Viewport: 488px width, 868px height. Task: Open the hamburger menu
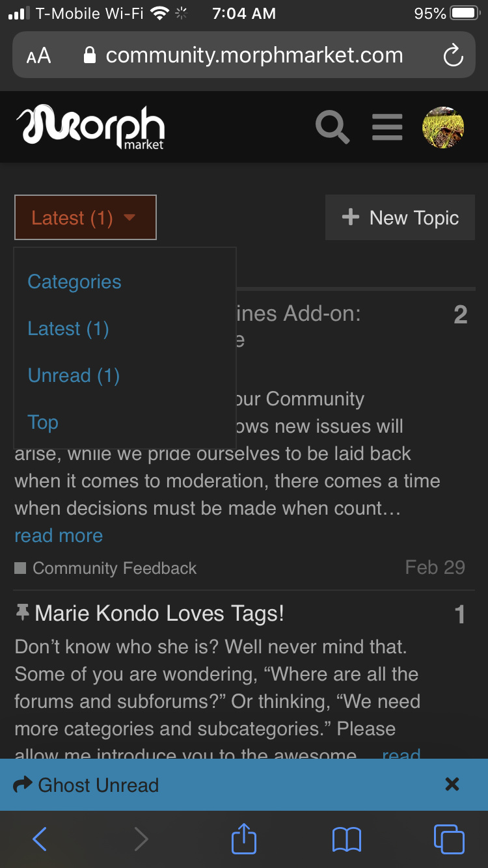[x=387, y=127]
